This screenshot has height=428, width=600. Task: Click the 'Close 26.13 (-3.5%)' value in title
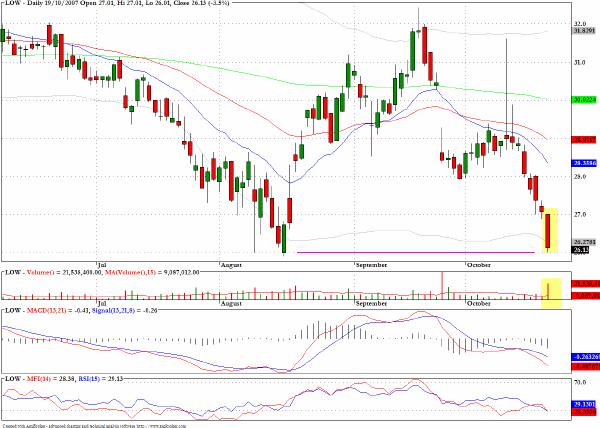[x=201, y=3]
